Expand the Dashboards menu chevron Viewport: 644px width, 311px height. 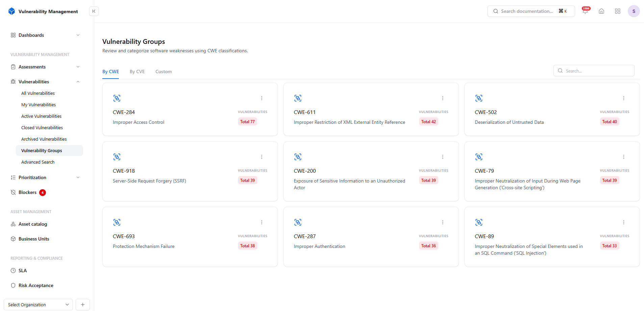78,35
